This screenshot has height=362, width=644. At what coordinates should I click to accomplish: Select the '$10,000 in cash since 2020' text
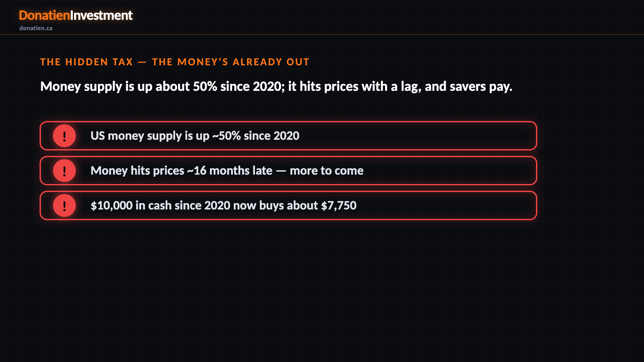point(161,205)
